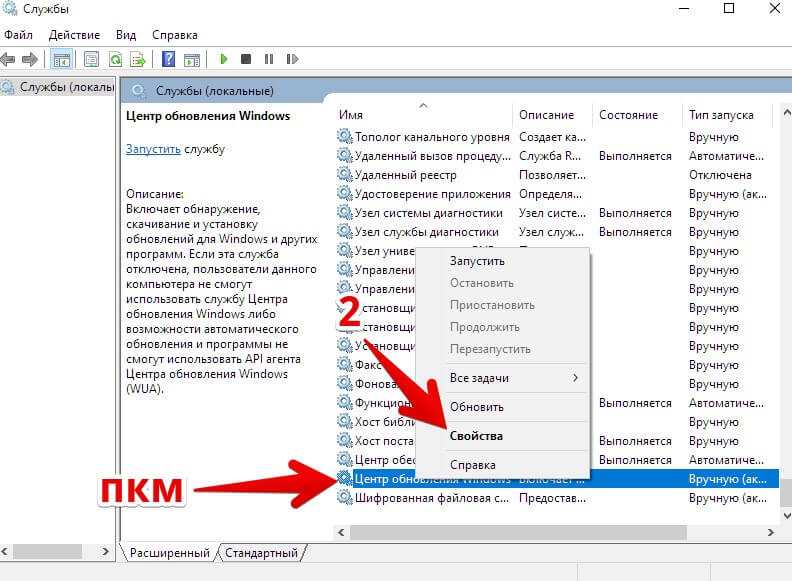
Task: Click the Export list toolbar icon
Action: 138,60
